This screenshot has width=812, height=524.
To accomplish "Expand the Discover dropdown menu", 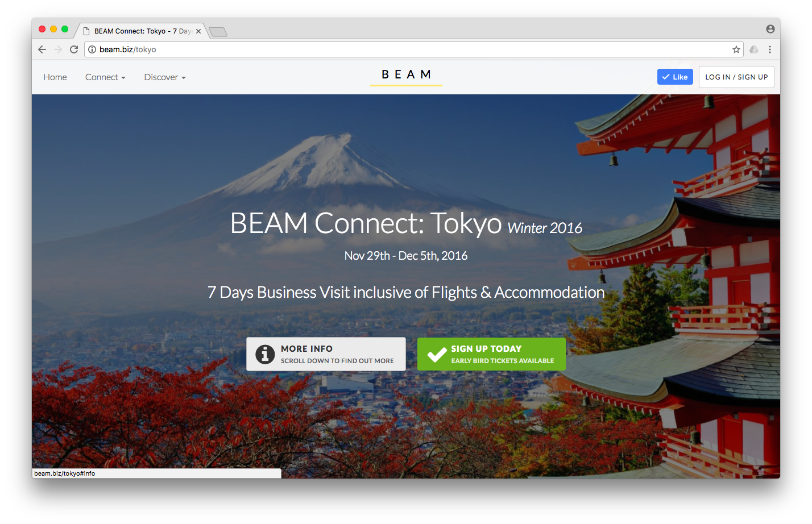I will pyautogui.click(x=165, y=77).
